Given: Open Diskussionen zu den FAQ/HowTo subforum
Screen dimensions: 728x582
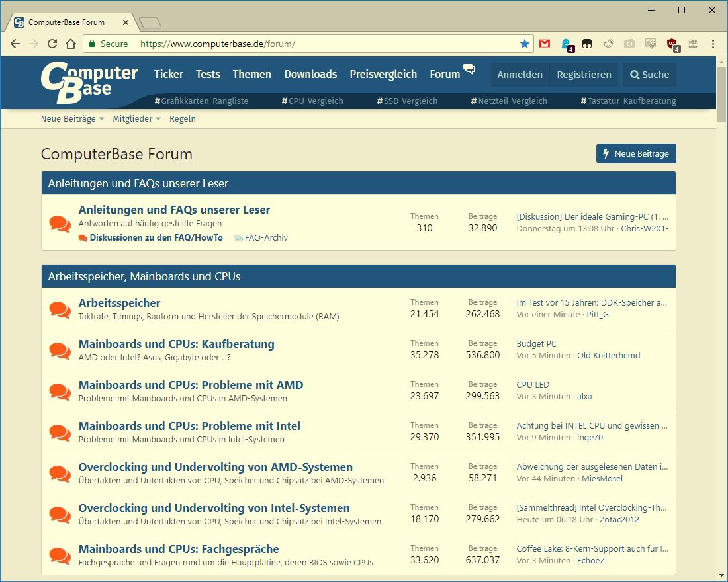Looking at the screenshot, I should 156,237.
